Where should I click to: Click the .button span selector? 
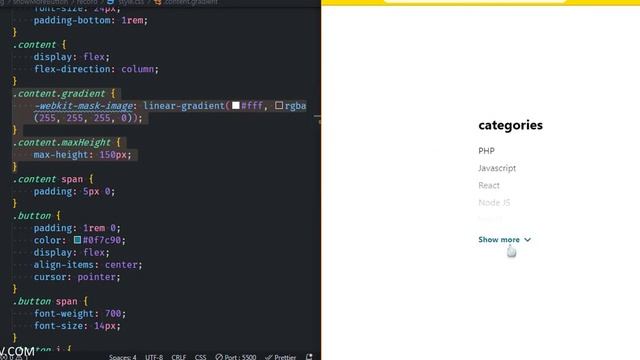tap(45, 301)
